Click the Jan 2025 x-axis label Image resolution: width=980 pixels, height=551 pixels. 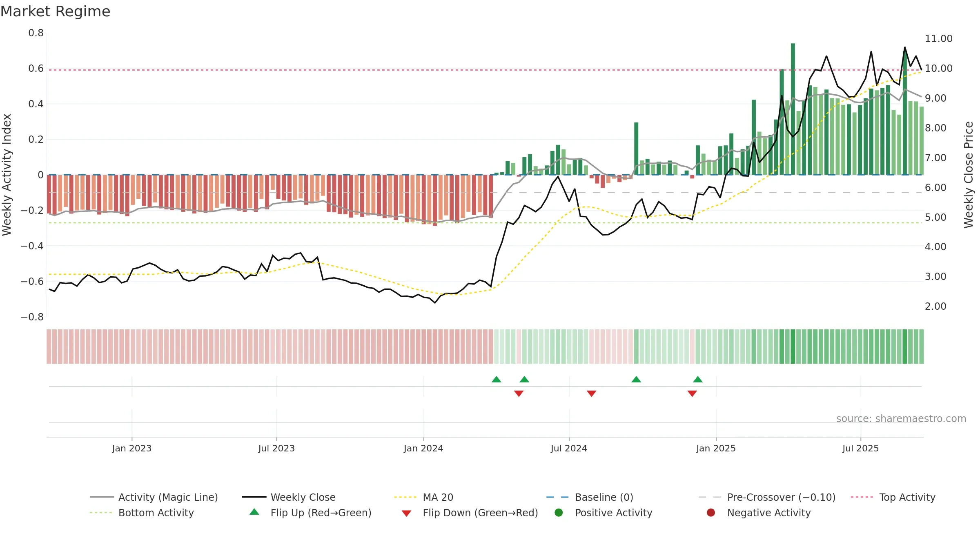pos(716,448)
